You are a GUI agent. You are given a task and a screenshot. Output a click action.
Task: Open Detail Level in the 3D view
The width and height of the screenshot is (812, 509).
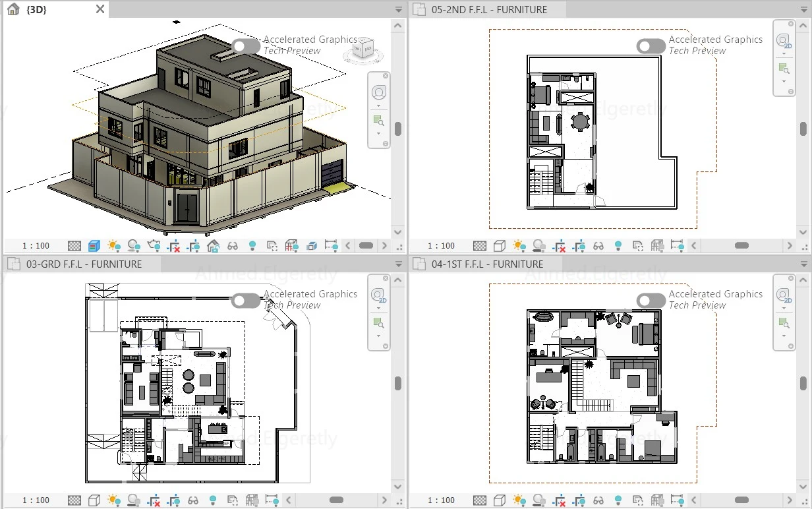click(74, 246)
